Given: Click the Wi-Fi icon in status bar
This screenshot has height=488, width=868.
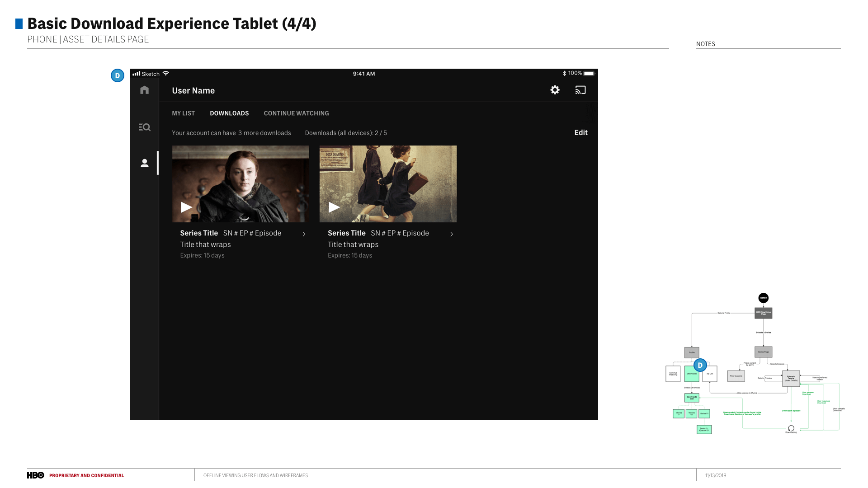Looking at the screenshot, I should (x=166, y=73).
